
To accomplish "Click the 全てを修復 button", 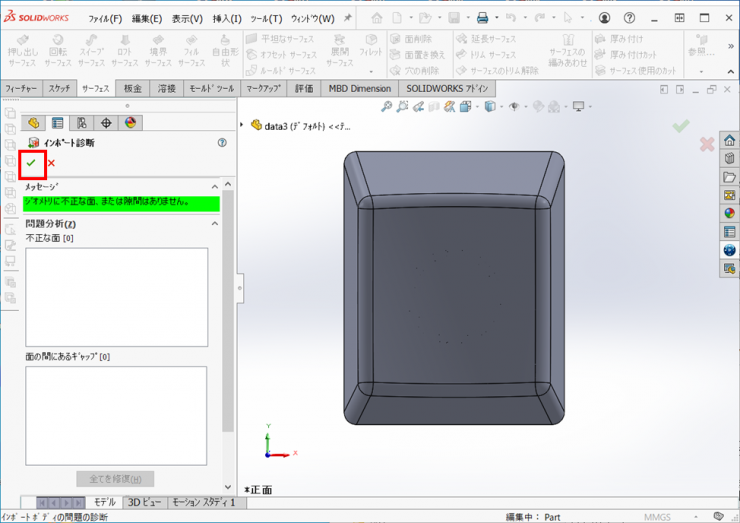I will click(x=115, y=479).
